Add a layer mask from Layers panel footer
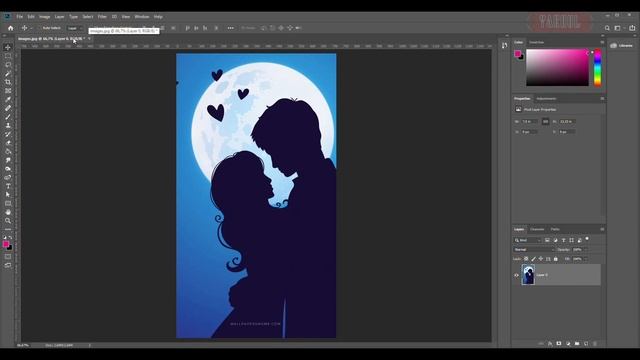This screenshot has height=360, width=640. pyautogui.click(x=559, y=344)
